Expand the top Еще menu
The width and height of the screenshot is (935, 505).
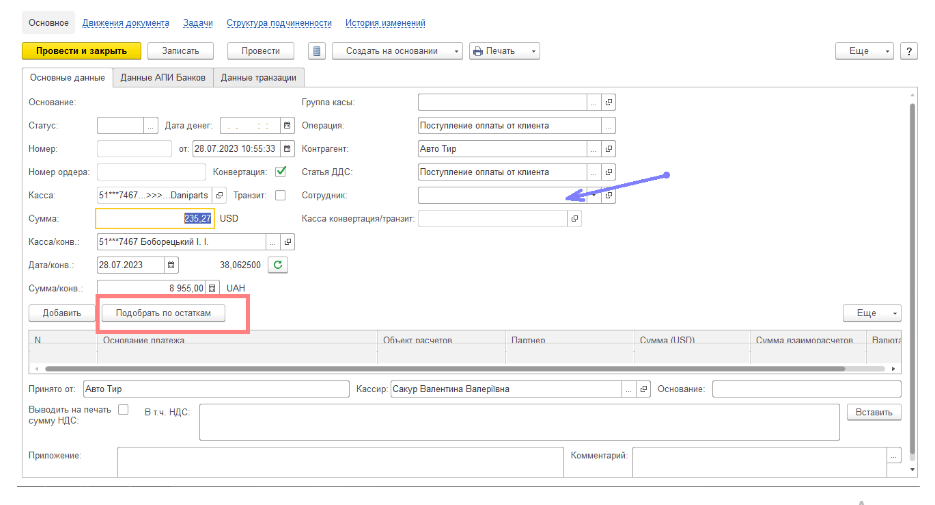(x=864, y=51)
